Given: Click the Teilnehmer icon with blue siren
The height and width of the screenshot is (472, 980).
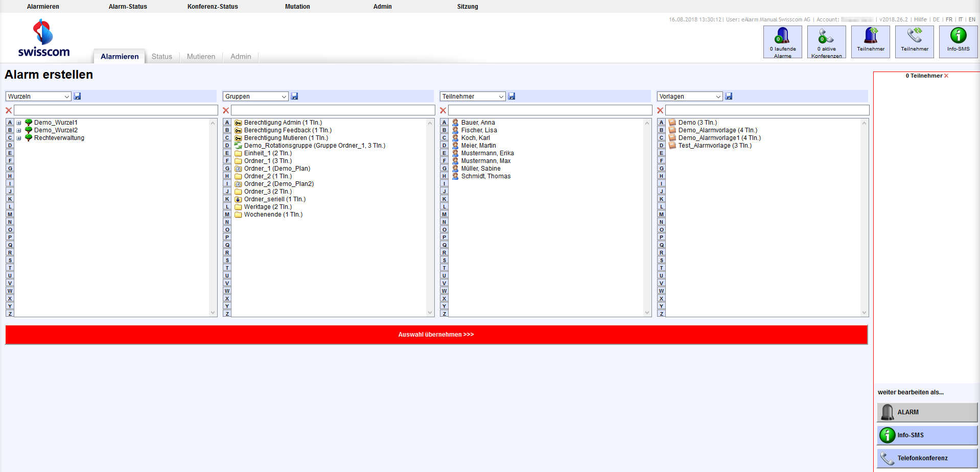Looking at the screenshot, I should pos(870,42).
